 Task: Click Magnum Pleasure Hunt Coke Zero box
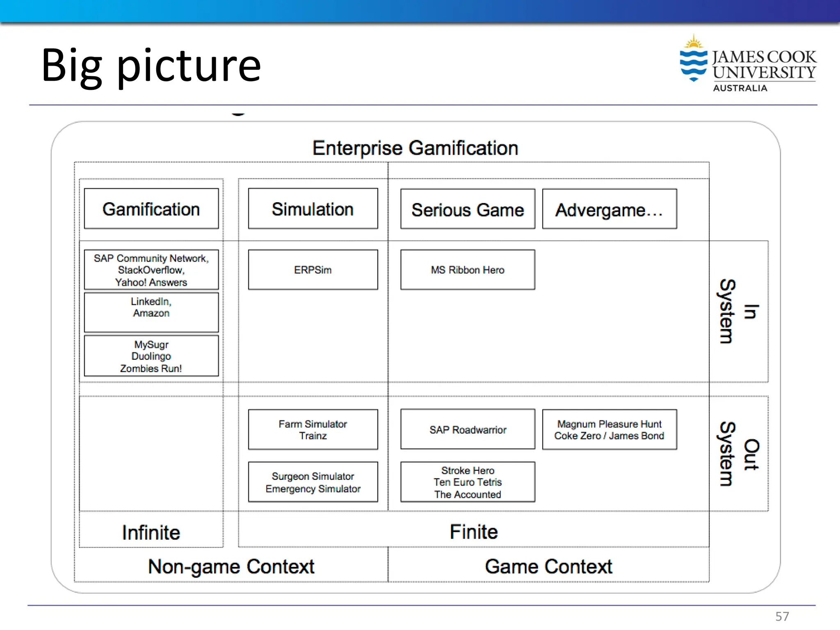click(x=609, y=429)
